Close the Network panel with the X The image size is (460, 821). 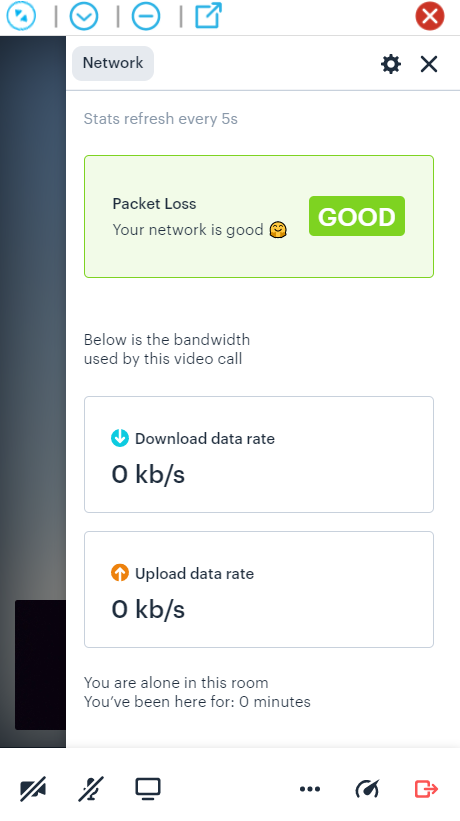[x=429, y=64]
